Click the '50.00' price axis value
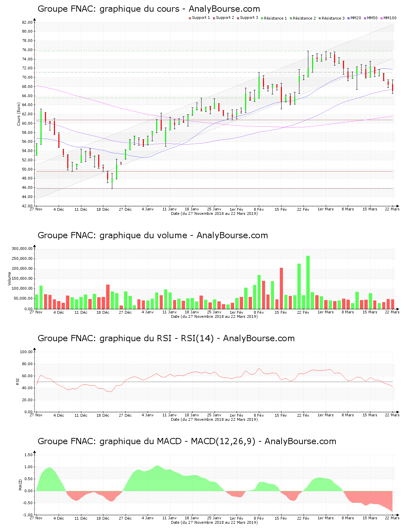This screenshot has width=412, height=532. (x=27, y=169)
